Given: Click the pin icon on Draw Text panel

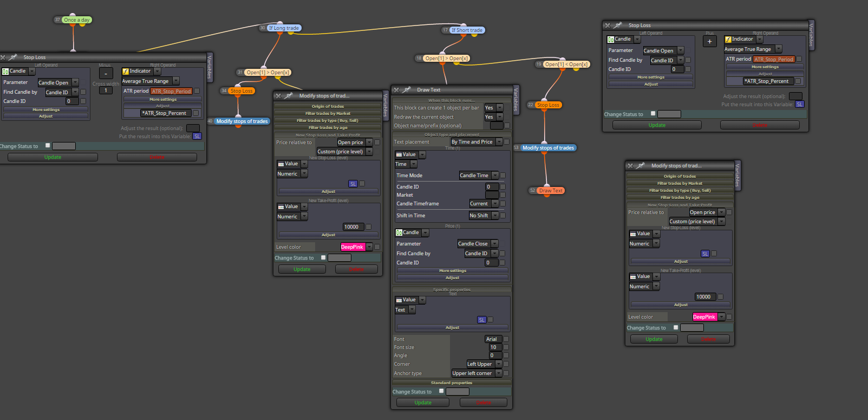Looking at the screenshot, I should (407, 90).
